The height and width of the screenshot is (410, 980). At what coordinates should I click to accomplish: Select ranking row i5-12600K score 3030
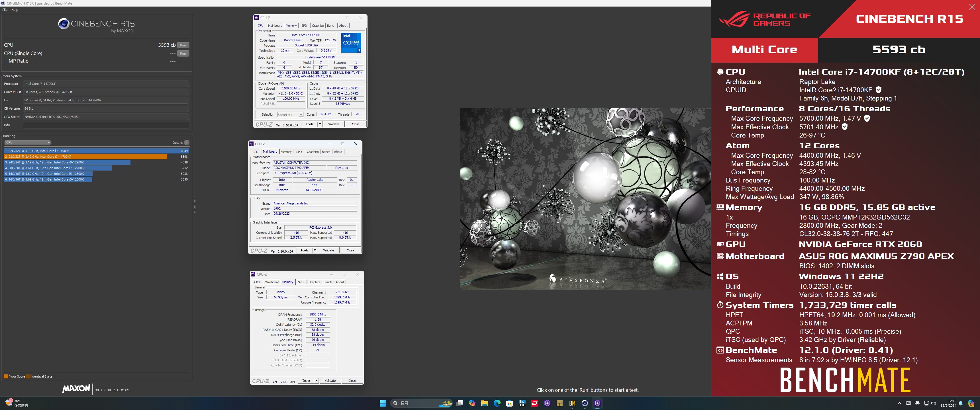[96, 180]
